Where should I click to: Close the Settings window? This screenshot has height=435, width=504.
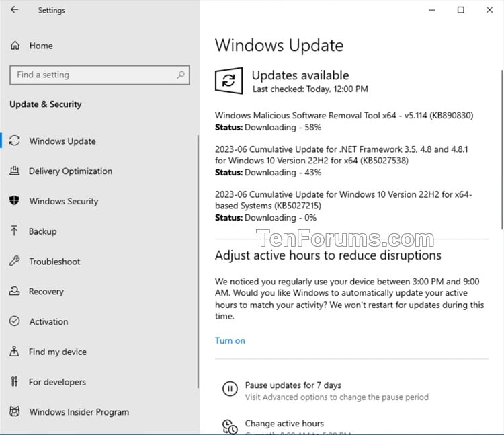[489, 10]
